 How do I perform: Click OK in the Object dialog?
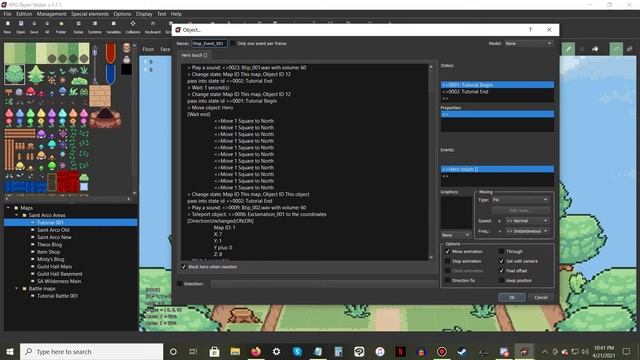[x=512, y=298]
